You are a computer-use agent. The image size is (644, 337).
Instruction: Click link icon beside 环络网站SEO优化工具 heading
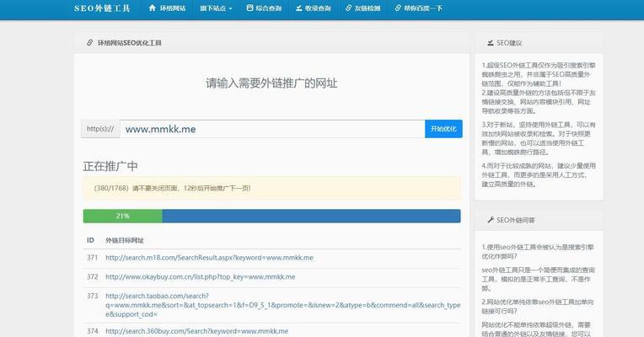[89, 43]
